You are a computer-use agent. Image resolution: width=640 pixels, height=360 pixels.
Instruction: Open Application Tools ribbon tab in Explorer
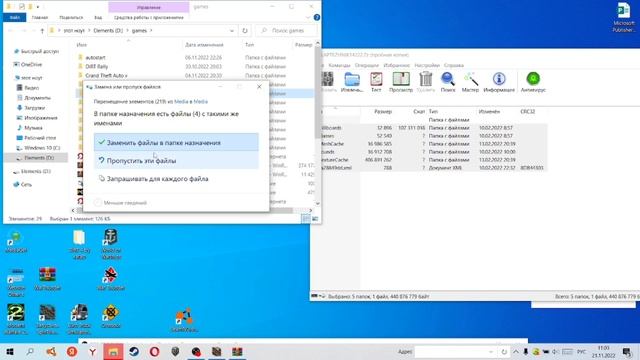(x=149, y=18)
